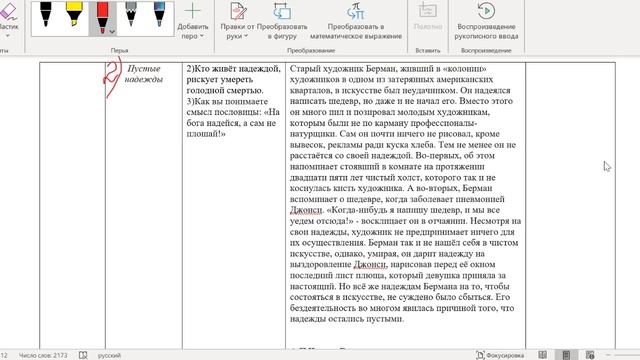
Task: Click text 2)Кто живёт надеждой
Action: [x=233, y=69]
